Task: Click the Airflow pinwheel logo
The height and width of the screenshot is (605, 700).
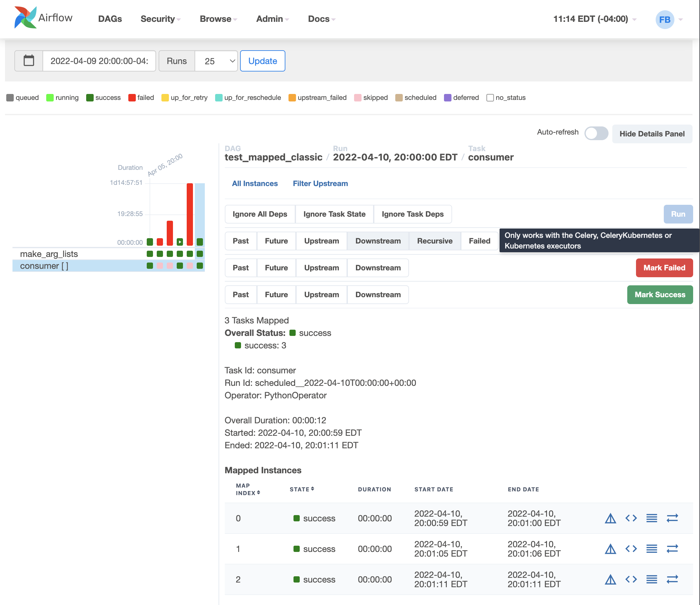Action: pos(25,17)
